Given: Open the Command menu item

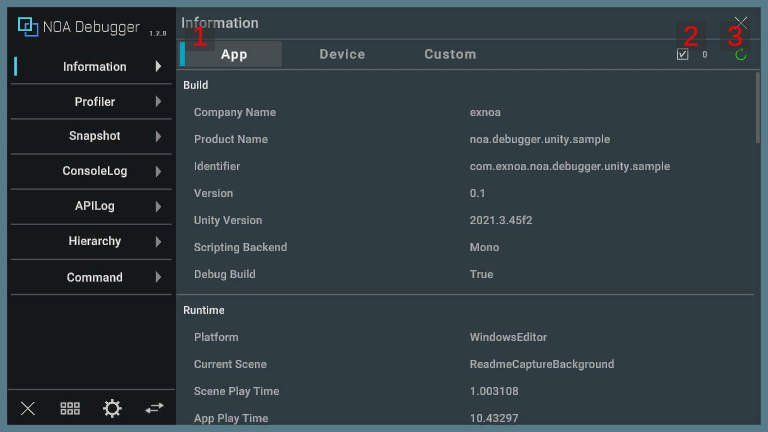Looking at the screenshot, I should click(94, 277).
